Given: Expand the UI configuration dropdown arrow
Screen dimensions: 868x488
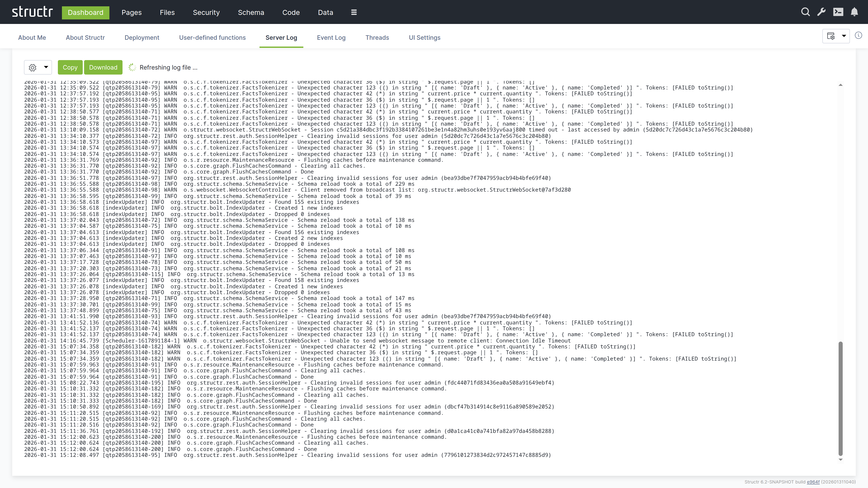Looking at the screenshot, I should click(844, 36).
